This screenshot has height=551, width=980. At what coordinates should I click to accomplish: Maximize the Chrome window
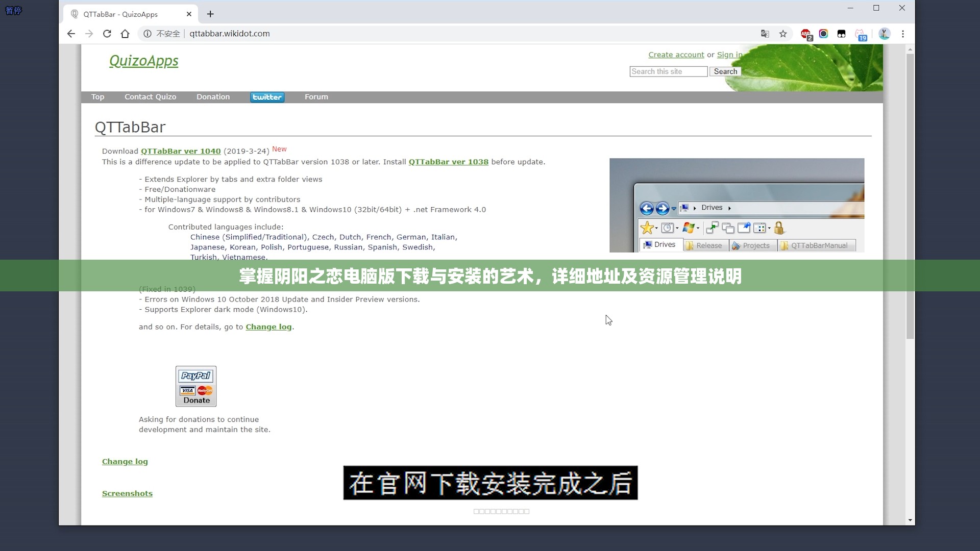(876, 8)
